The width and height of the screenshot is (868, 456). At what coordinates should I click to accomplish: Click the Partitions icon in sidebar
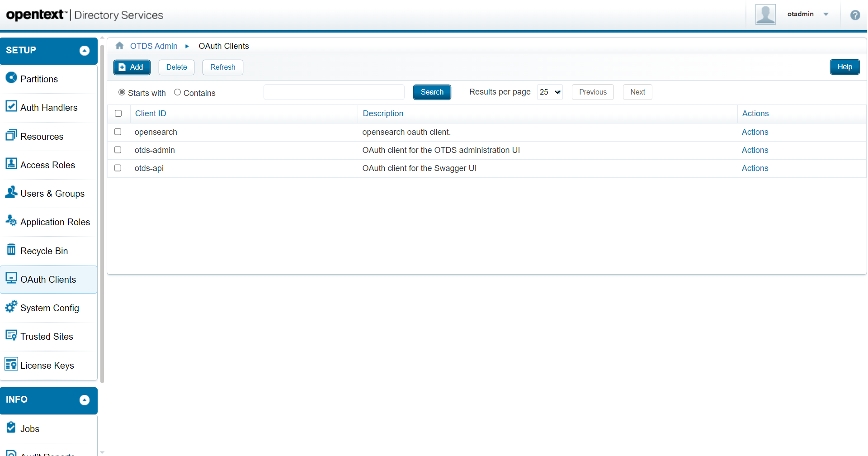click(x=11, y=78)
